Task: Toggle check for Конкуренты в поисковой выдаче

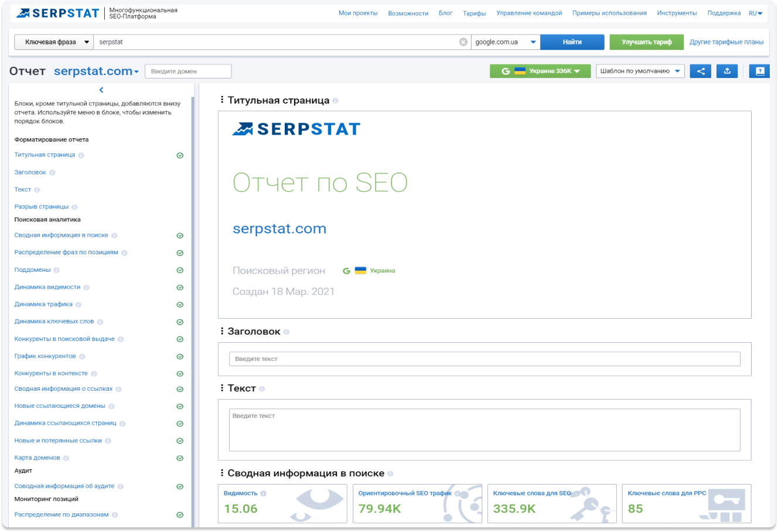Action: point(180,339)
